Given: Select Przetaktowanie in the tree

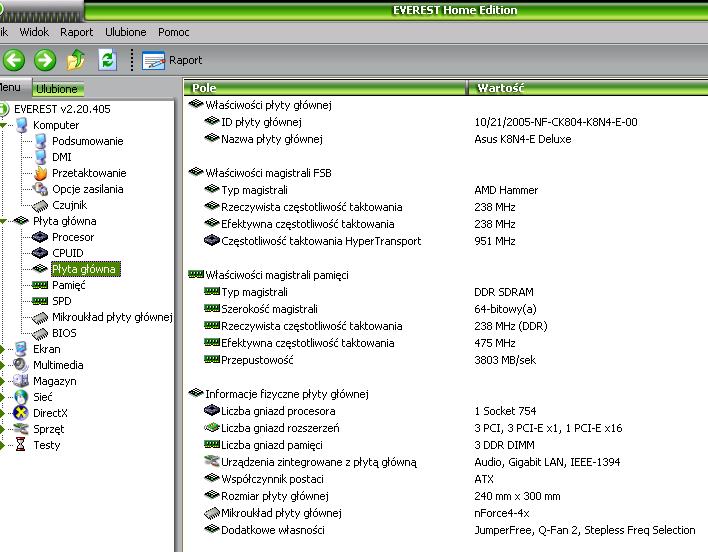Looking at the screenshot, I should point(89,173).
